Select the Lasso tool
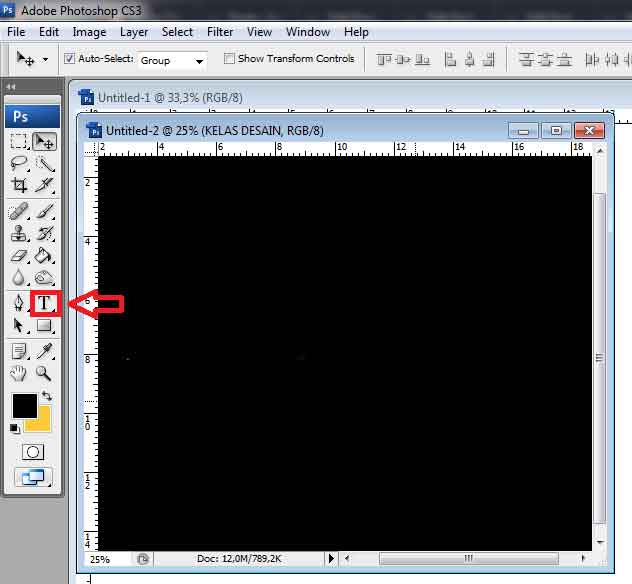The image size is (632, 584). point(19,163)
